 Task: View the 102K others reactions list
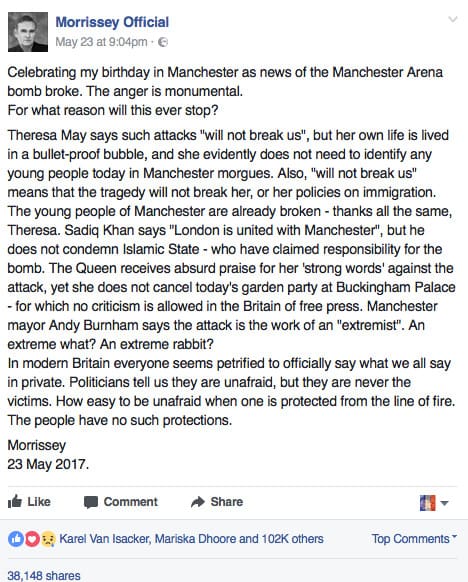293,539
